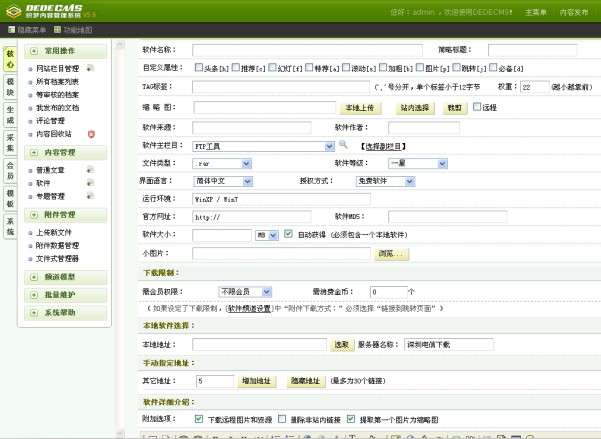Focus the 软件名称 input field
The image size is (601, 439).
(307, 50)
